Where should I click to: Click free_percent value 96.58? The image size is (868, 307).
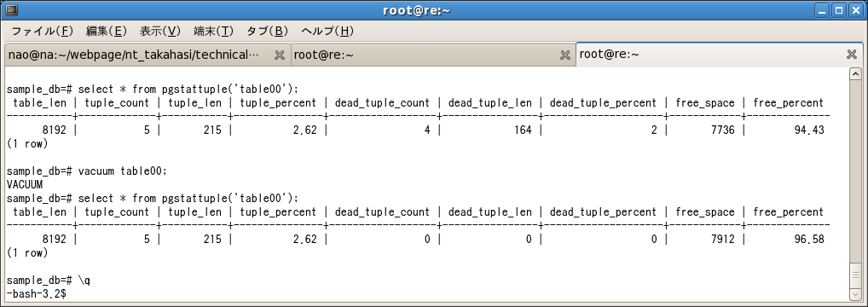[809, 240]
